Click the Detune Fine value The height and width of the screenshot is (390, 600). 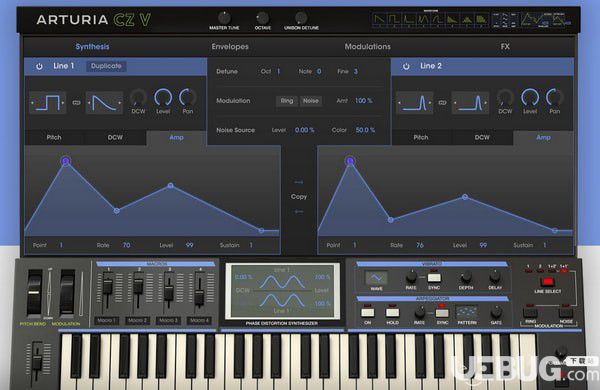355,72
